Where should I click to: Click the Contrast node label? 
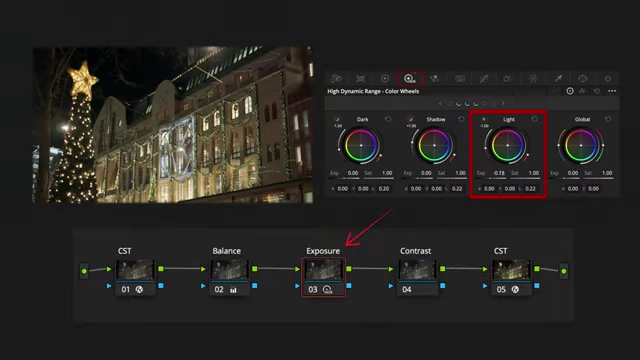pyautogui.click(x=416, y=251)
